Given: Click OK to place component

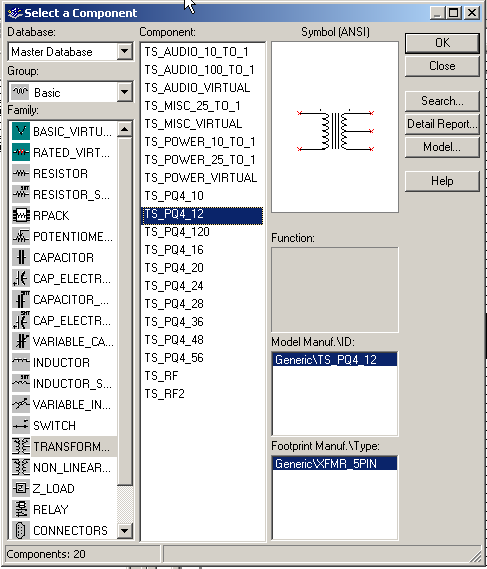Looking at the screenshot, I should (442, 43).
